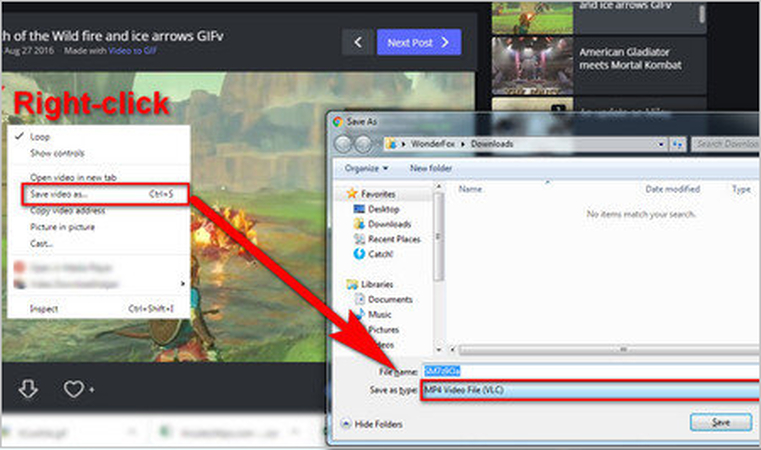This screenshot has width=761, height=450.
Task: Open the Organize dropdown menu
Action: [x=366, y=168]
